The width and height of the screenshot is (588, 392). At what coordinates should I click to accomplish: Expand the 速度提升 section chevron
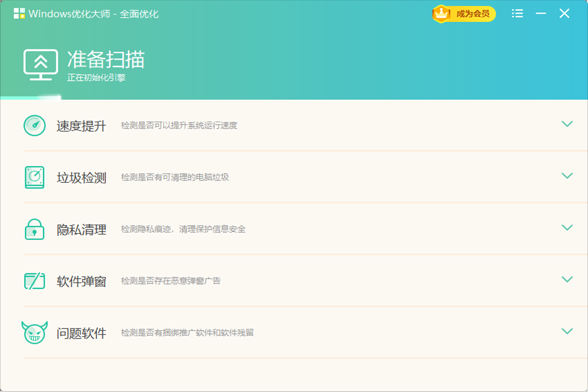[x=567, y=124]
